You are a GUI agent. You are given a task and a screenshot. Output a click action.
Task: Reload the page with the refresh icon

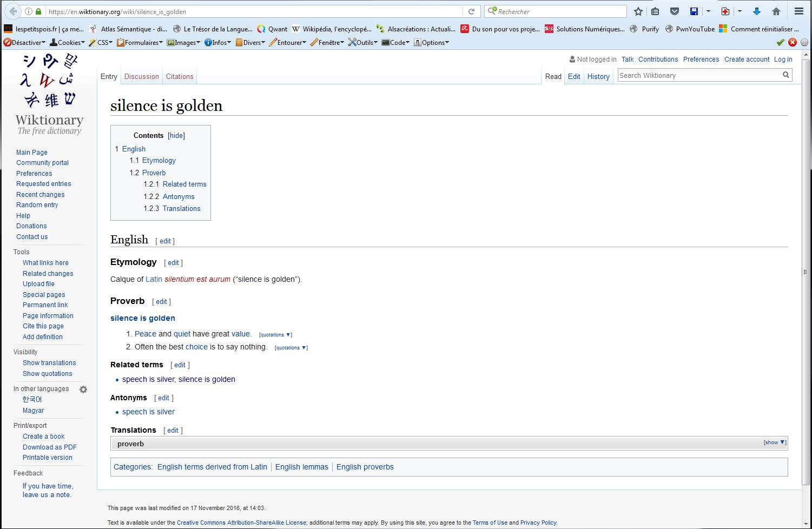[471, 11]
